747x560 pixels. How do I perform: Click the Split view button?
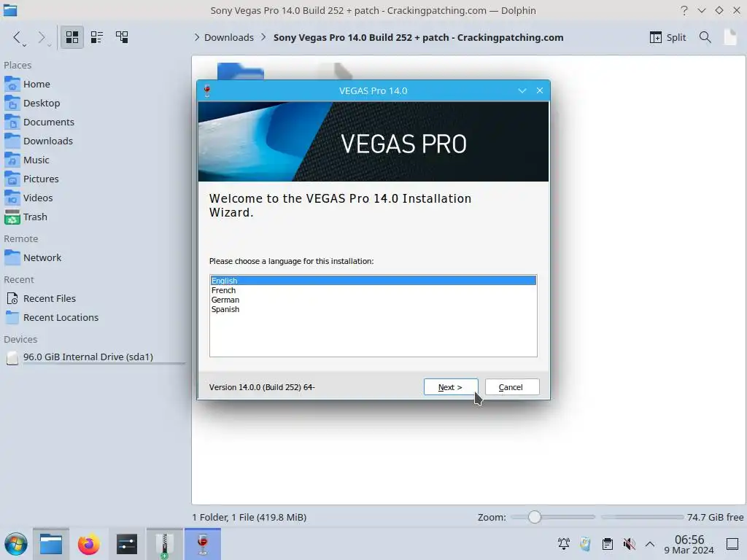point(667,37)
